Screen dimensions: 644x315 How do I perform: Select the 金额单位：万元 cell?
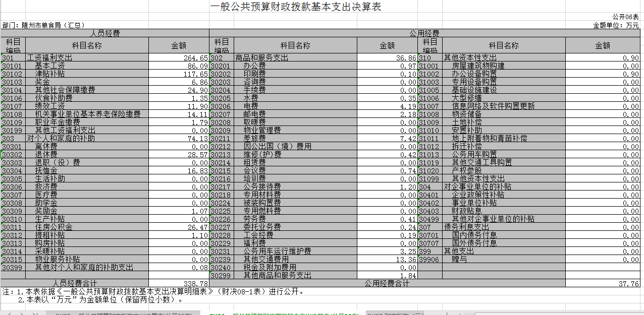(616, 25)
